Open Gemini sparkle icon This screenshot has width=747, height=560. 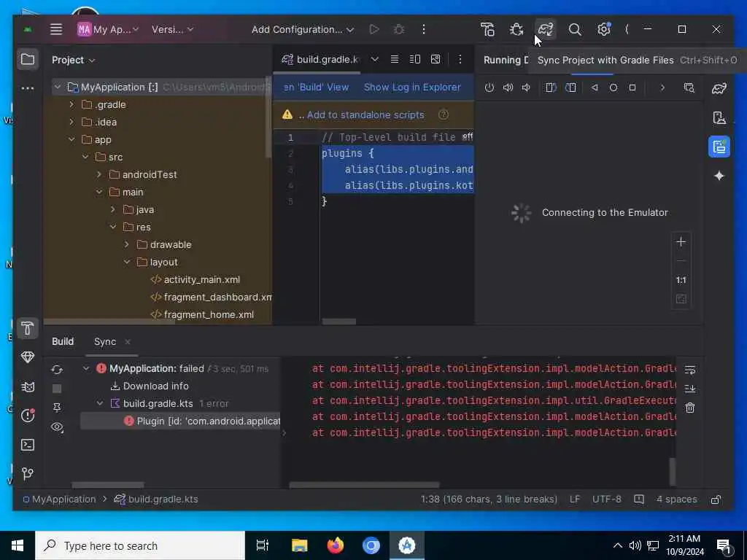719,176
